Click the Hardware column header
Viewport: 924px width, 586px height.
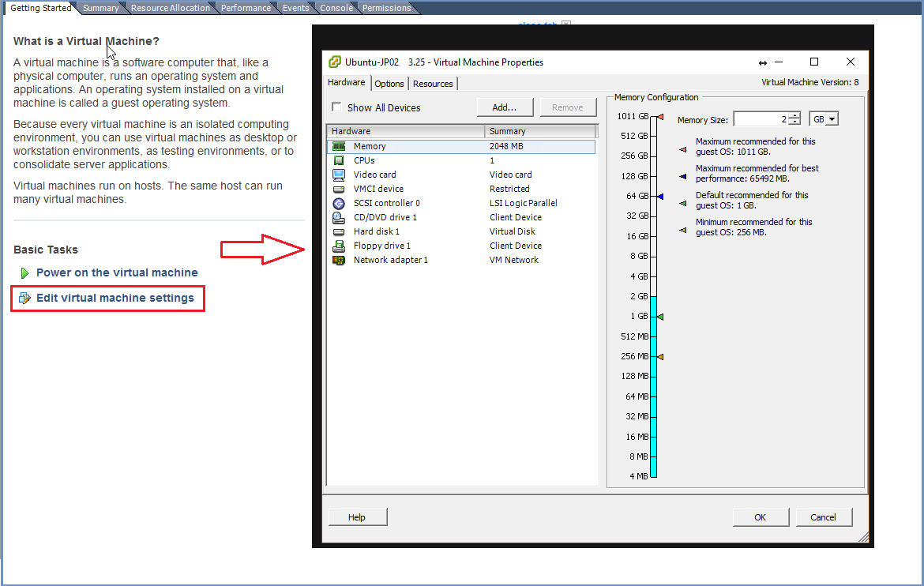(x=405, y=131)
